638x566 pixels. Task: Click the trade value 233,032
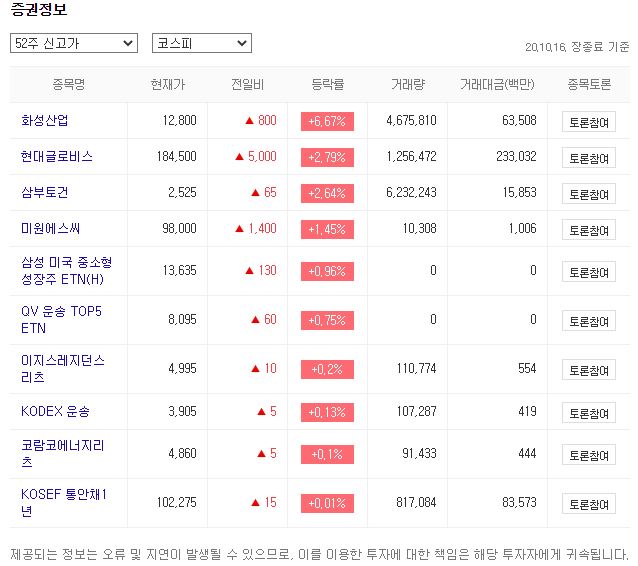pyautogui.click(x=516, y=156)
